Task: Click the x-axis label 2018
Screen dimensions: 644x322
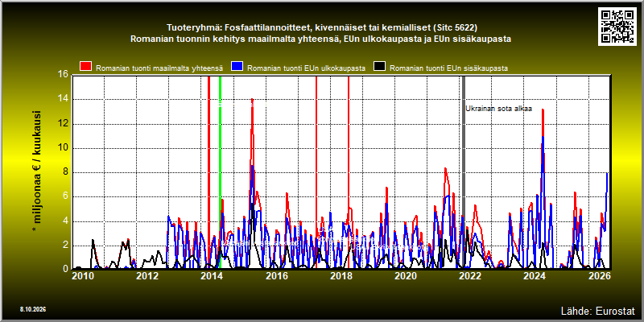Action: (341, 276)
